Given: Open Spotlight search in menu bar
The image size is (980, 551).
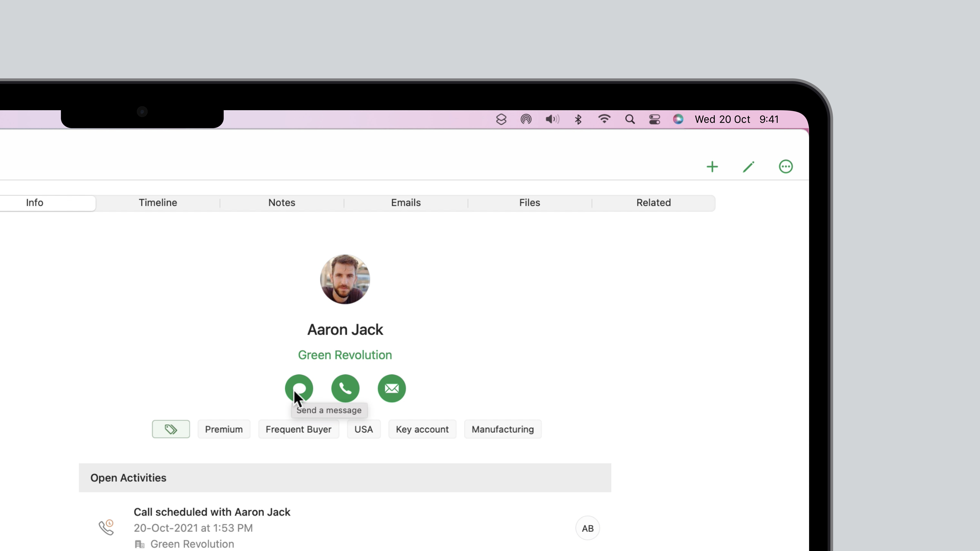Looking at the screenshot, I should click(630, 119).
